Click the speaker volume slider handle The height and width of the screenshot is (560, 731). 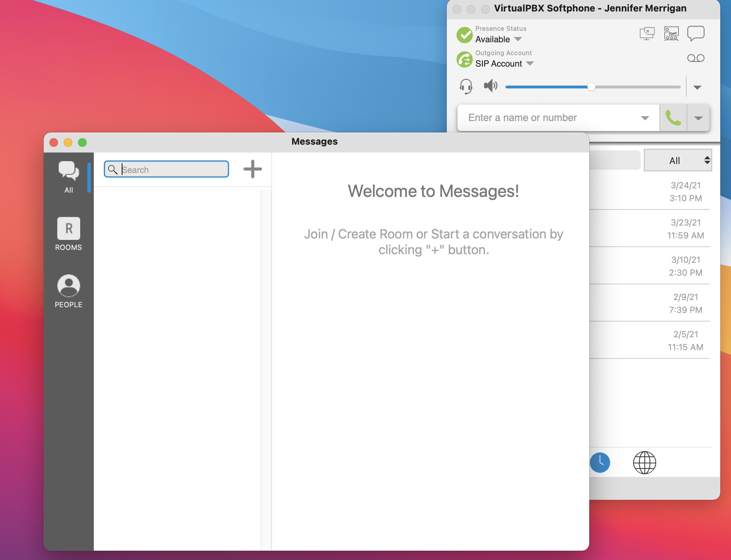pos(591,87)
